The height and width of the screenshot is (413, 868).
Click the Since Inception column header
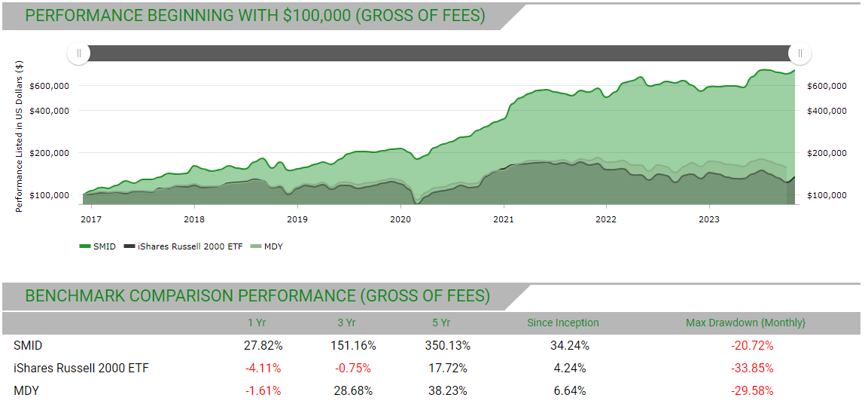(x=562, y=323)
